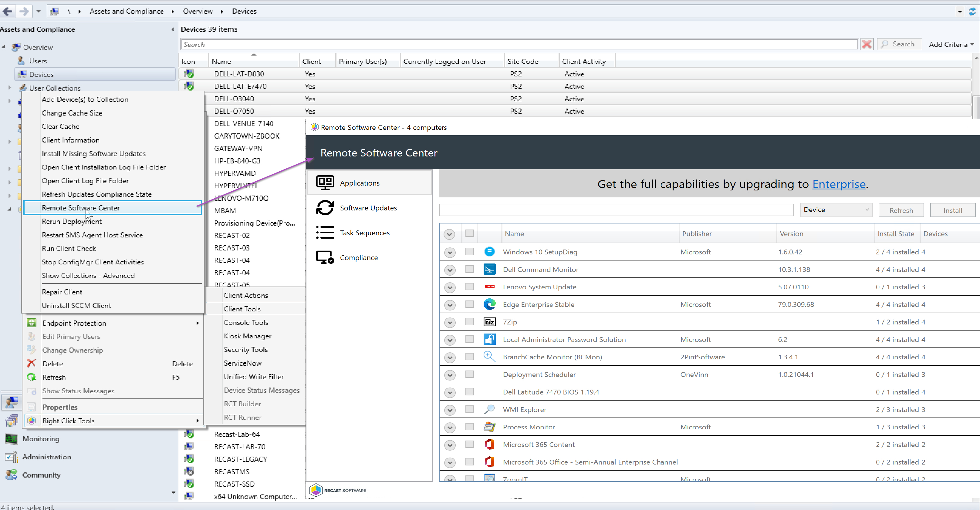Image resolution: width=980 pixels, height=510 pixels.
Task: Click the Refresh button in Remote Software Center
Action: [901, 210]
